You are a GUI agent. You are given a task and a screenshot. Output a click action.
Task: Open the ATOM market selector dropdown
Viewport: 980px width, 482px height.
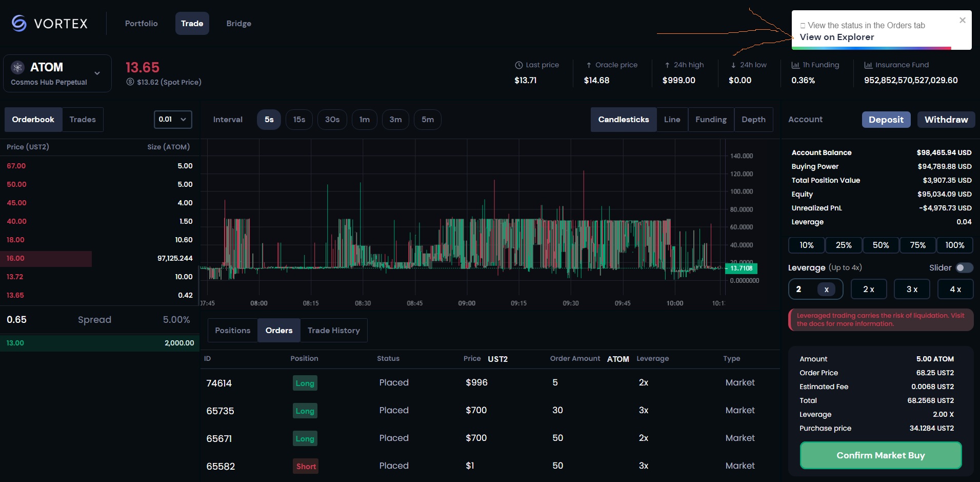tap(97, 73)
